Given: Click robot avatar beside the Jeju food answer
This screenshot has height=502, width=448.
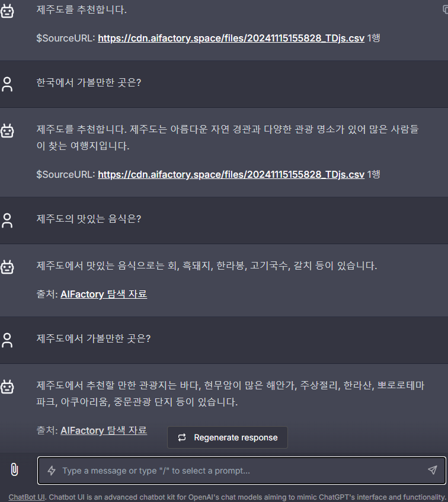Looking at the screenshot, I should (x=7, y=267).
